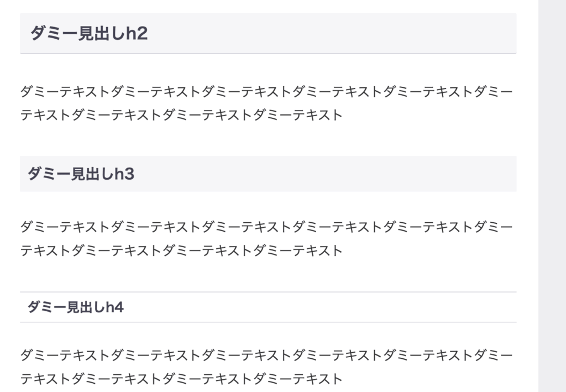Click the white margin left of h3 heading bar
The image size is (566, 392).
[x=10, y=174]
